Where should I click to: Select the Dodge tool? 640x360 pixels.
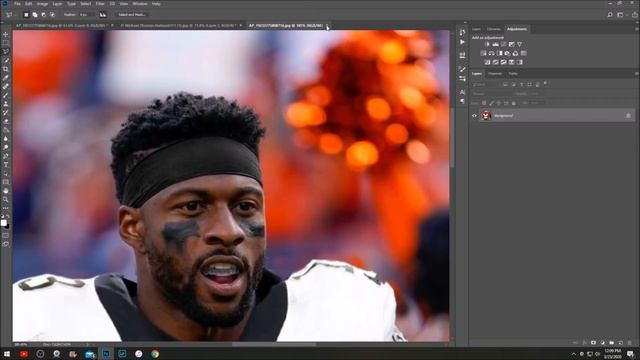click(x=6, y=147)
